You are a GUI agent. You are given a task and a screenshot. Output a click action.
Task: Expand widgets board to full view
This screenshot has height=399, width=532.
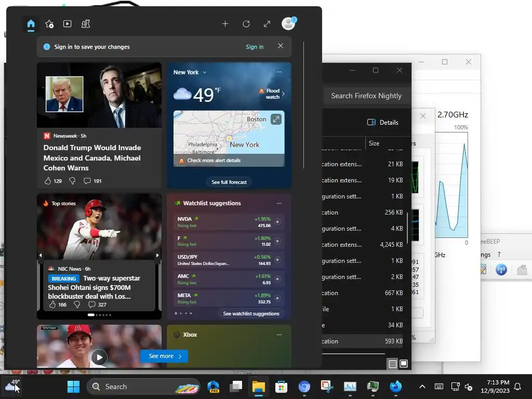point(267,24)
